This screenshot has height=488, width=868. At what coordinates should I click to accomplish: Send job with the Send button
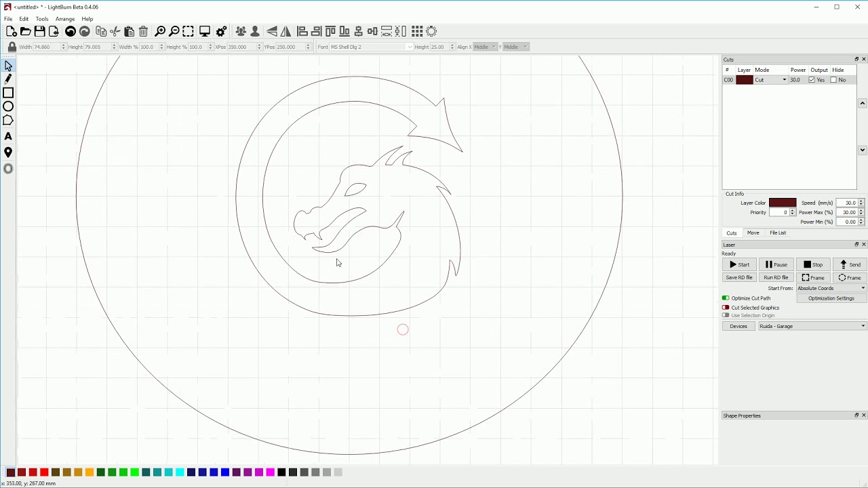850,264
